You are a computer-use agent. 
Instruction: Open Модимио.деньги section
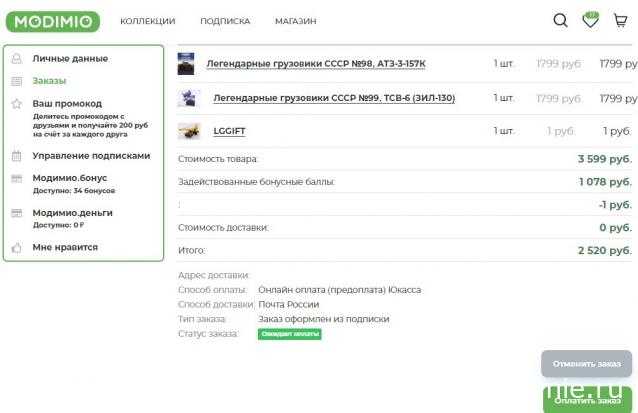(72, 213)
